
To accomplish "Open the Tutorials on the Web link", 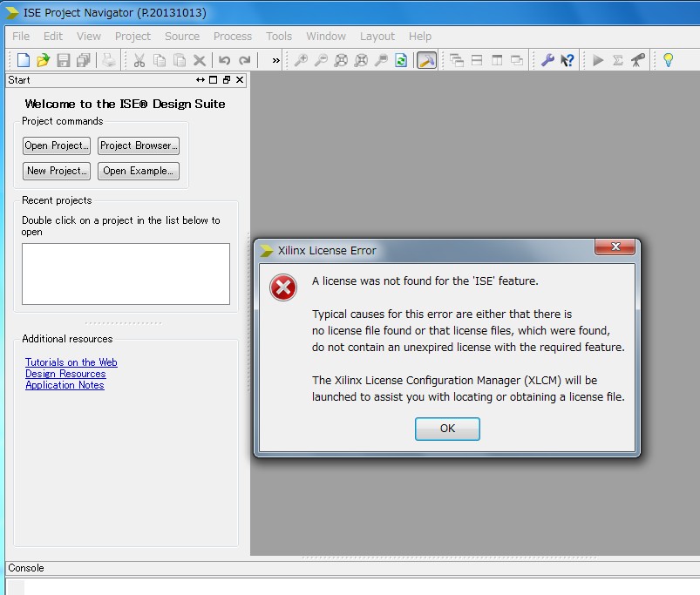I will pyautogui.click(x=71, y=362).
